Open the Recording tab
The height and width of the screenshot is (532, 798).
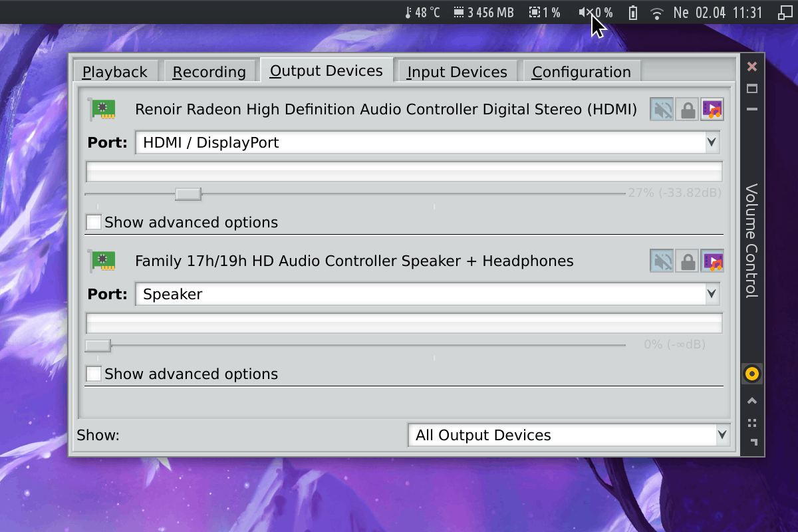(209, 72)
